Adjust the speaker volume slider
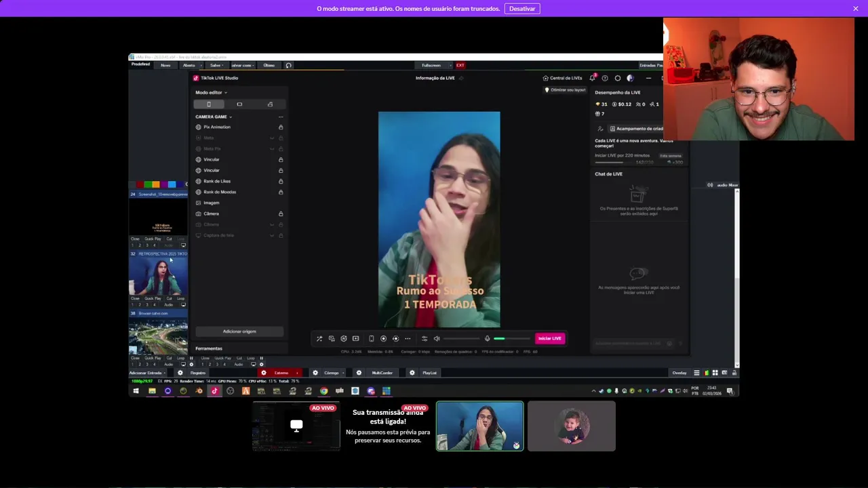The height and width of the screenshot is (488, 868). coord(462,339)
